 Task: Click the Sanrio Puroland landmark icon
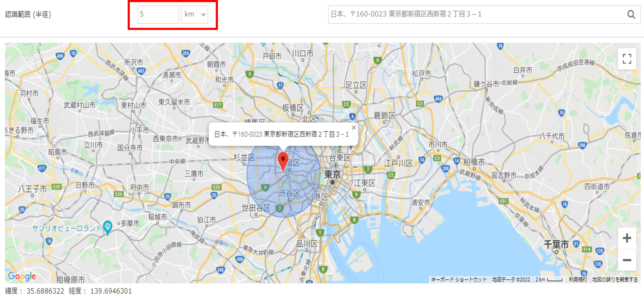(108, 228)
